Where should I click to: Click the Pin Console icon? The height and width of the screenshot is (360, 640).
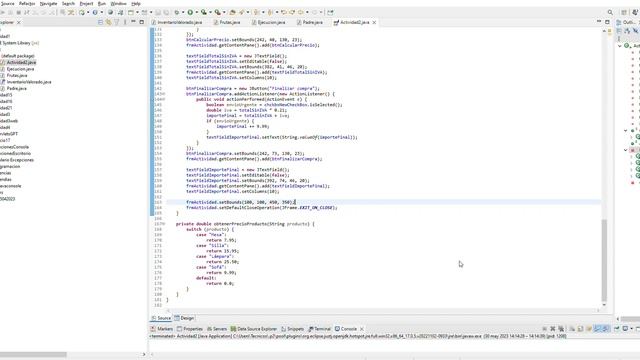pos(616,329)
